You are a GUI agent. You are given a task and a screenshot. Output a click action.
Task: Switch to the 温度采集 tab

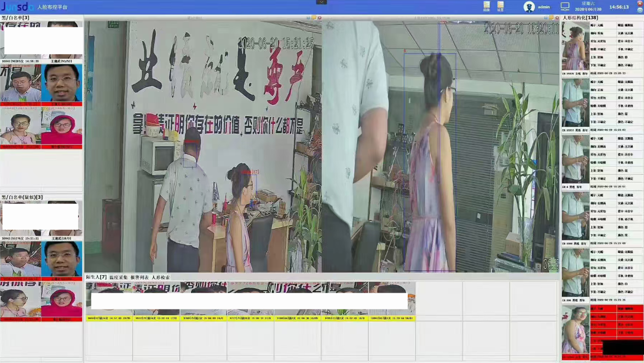pos(118,277)
